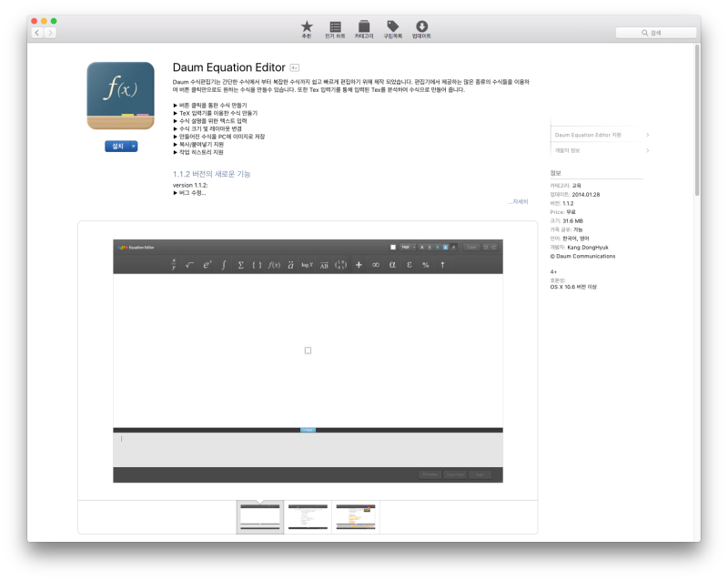Screen dimensions: 728x581
Task: Open the dropdown arrow beside 설치
Action: point(134,147)
